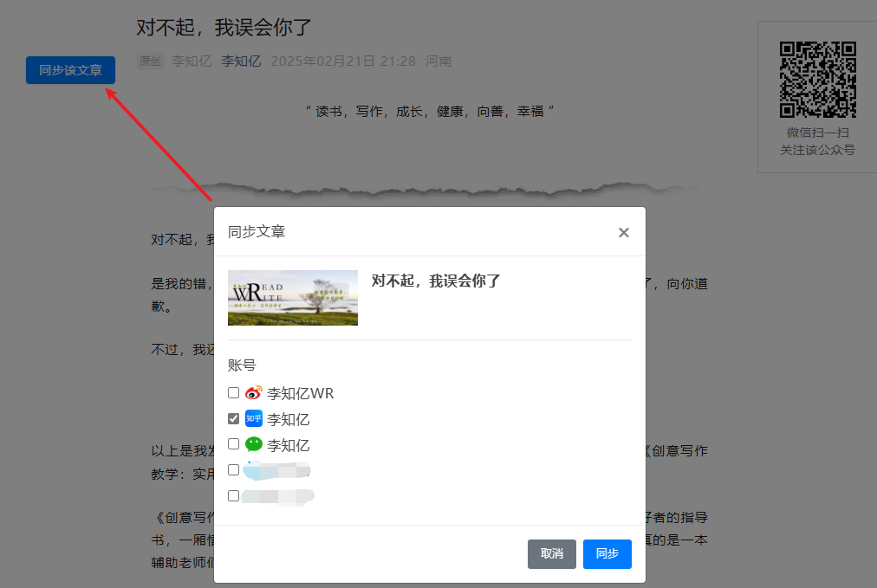Click the date 2025年02月21日 21:28
Viewport: 877px width, 588px height.
[x=343, y=61]
